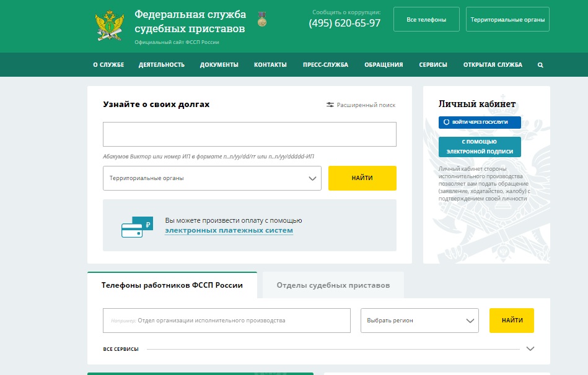Expand the ВСЕ СЕРВИСЫ chevron
Screen dimensions: 588x375
(530, 349)
